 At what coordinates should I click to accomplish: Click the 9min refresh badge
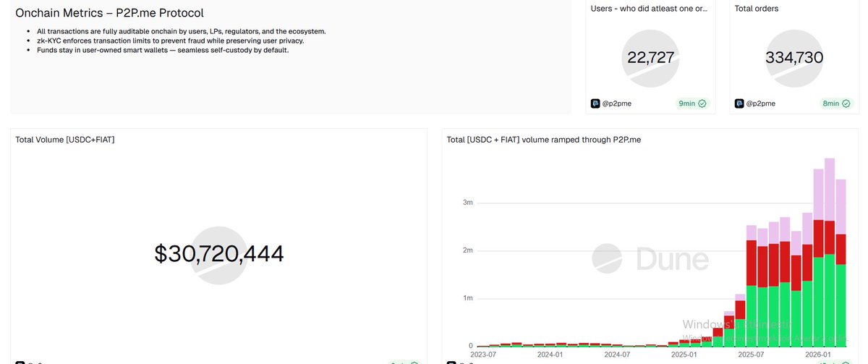[693, 103]
